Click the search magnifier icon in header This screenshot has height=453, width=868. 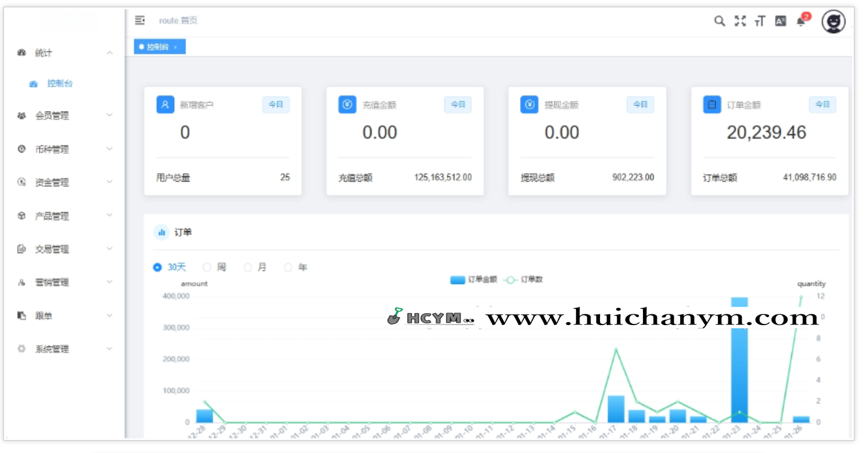[719, 21]
